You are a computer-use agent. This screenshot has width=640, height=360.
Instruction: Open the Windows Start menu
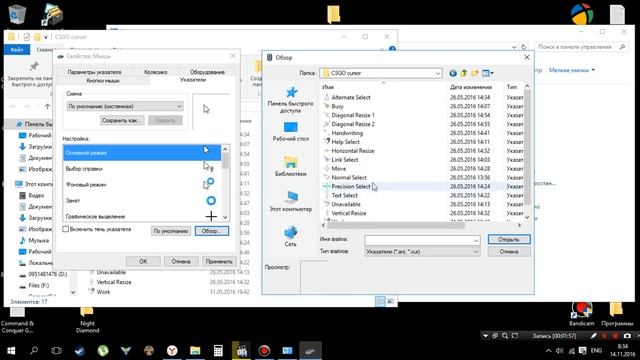[x=11, y=351]
